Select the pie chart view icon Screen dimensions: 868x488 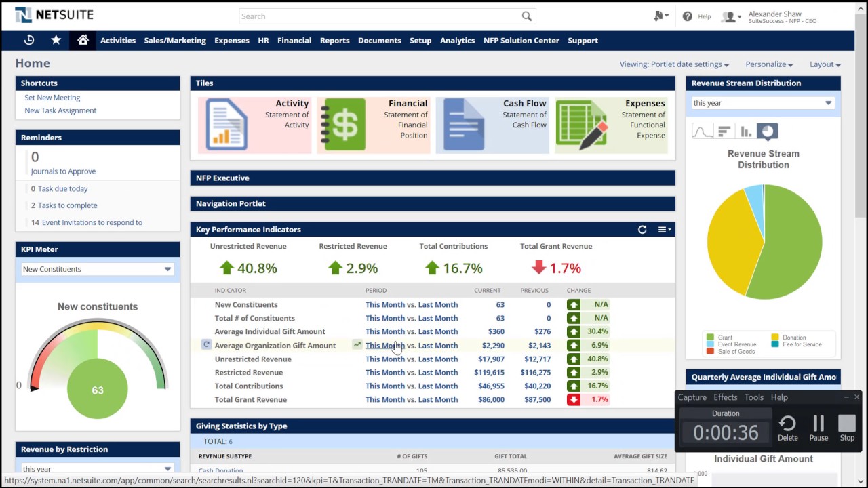pos(767,131)
